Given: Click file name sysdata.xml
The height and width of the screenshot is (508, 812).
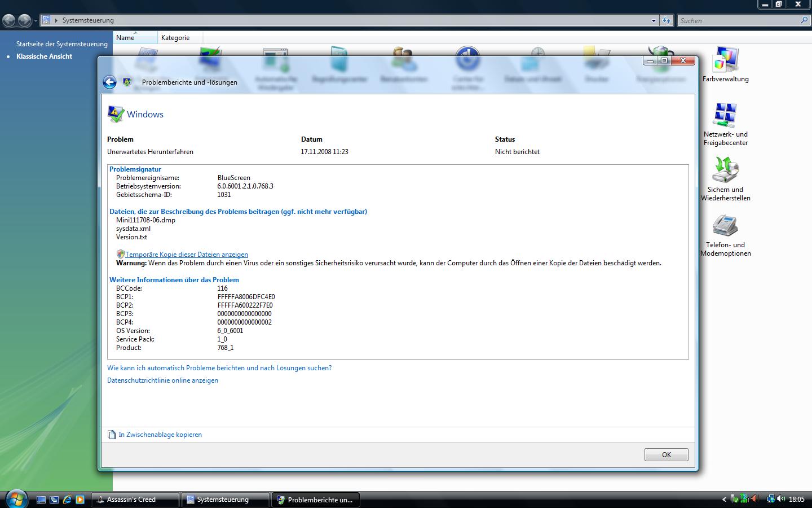Looking at the screenshot, I should (133, 229).
